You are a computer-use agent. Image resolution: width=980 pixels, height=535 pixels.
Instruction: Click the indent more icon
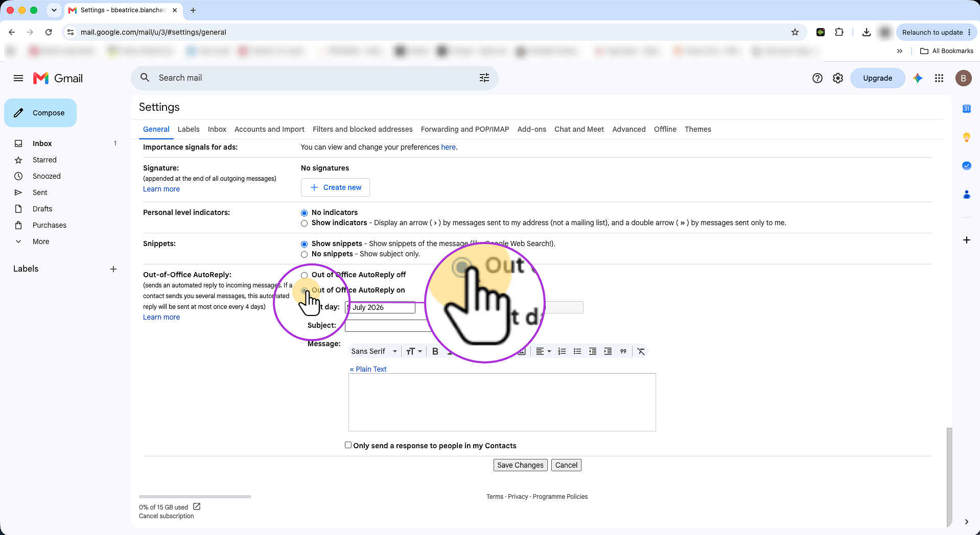coord(608,351)
